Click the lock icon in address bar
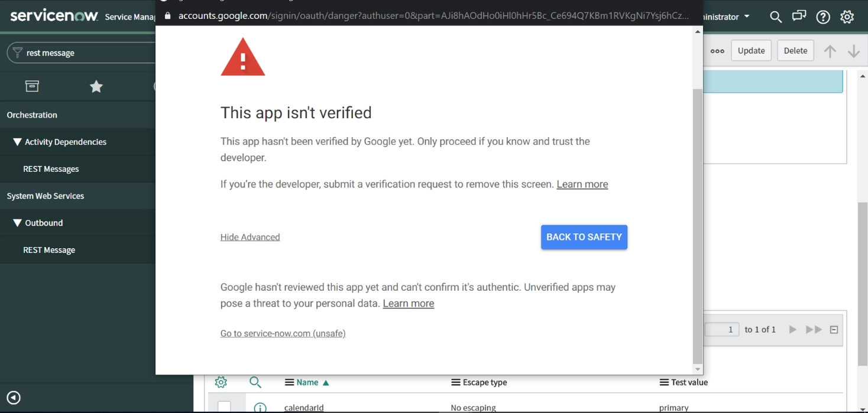This screenshot has height=413, width=868. click(168, 16)
